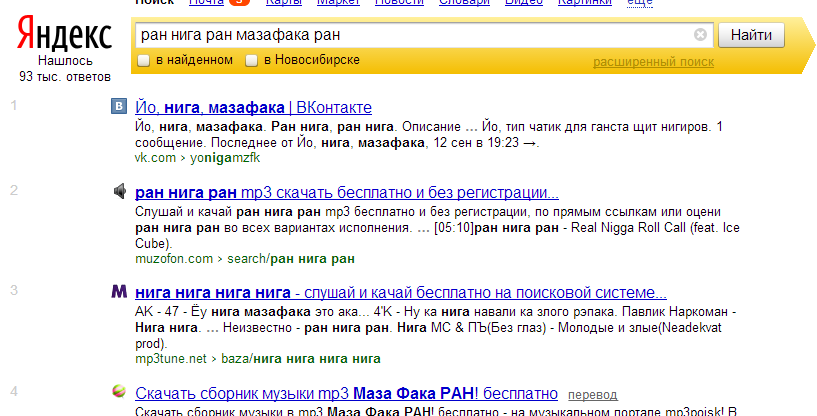Viewport: 817px width, 416px height.
Task: Click the Найти search button
Action: [751, 35]
